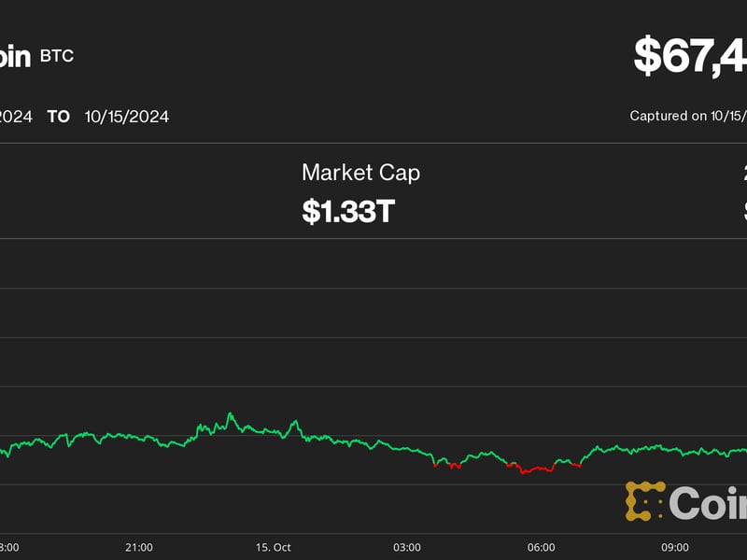
Task: Click the Market Cap label
Action: pos(360,173)
